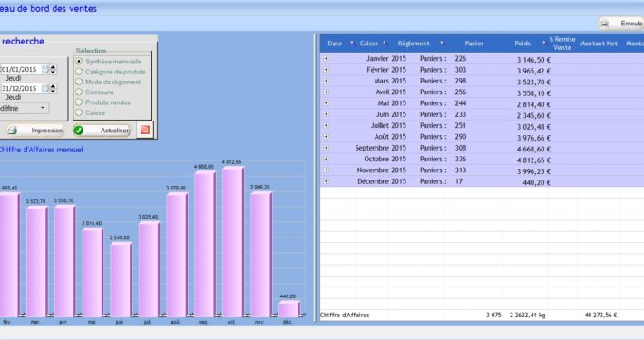Expand the Octobre 2015 row

tap(327, 159)
